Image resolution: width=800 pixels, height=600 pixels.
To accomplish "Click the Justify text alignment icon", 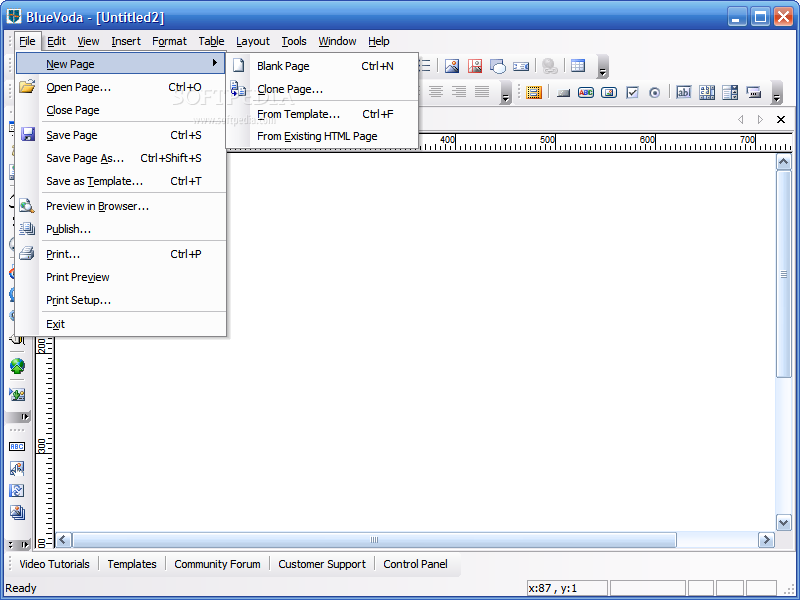I will coord(482,92).
